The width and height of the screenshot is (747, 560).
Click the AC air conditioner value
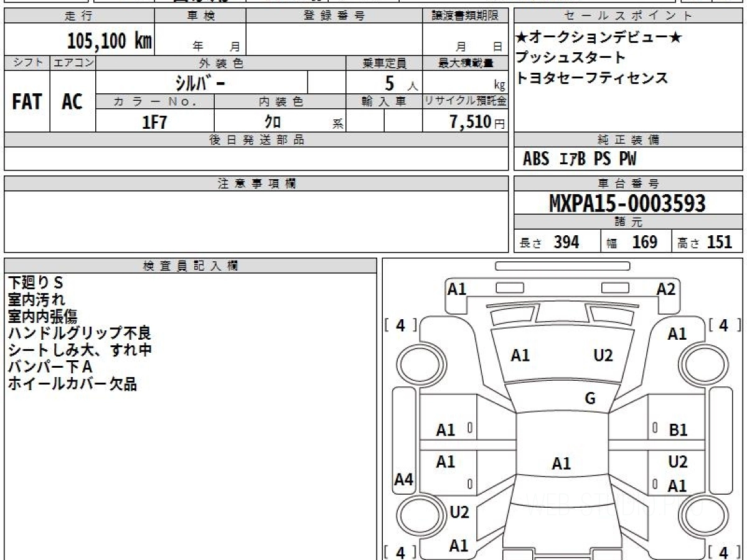coord(73,102)
